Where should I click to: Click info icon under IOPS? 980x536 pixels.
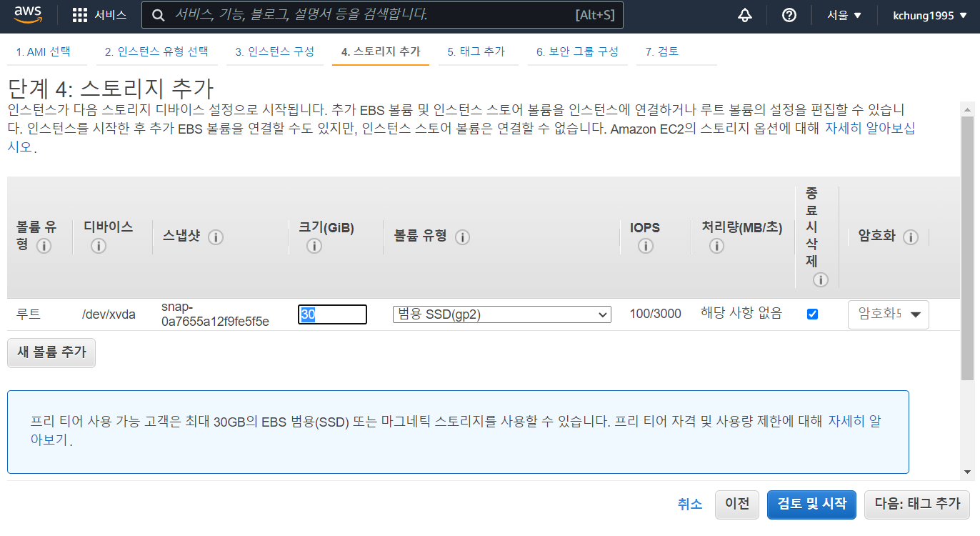click(646, 246)
